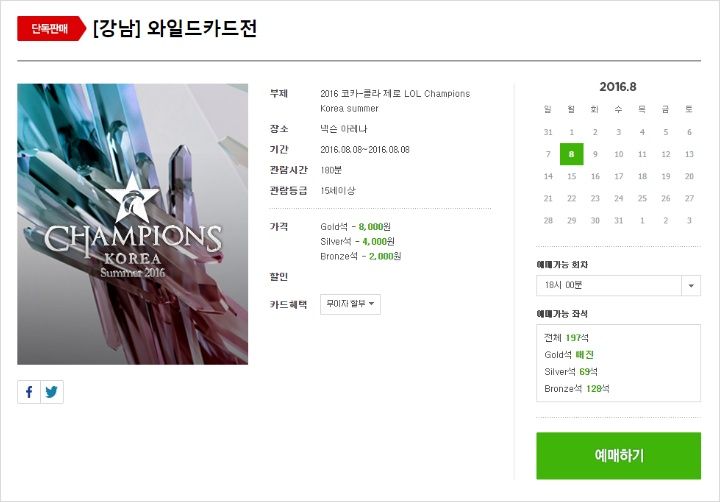Click the session dropdown arrow button

click(x=691, y=286)
